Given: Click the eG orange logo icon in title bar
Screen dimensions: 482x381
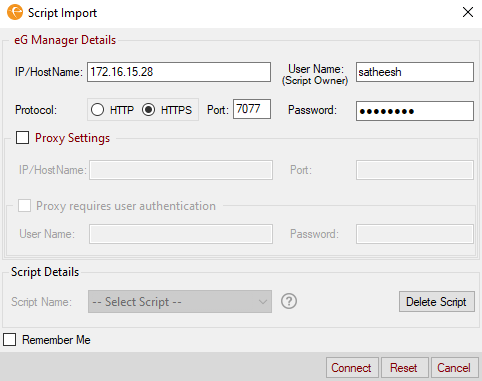Looking at the screenshot, I should click(15, 12).
